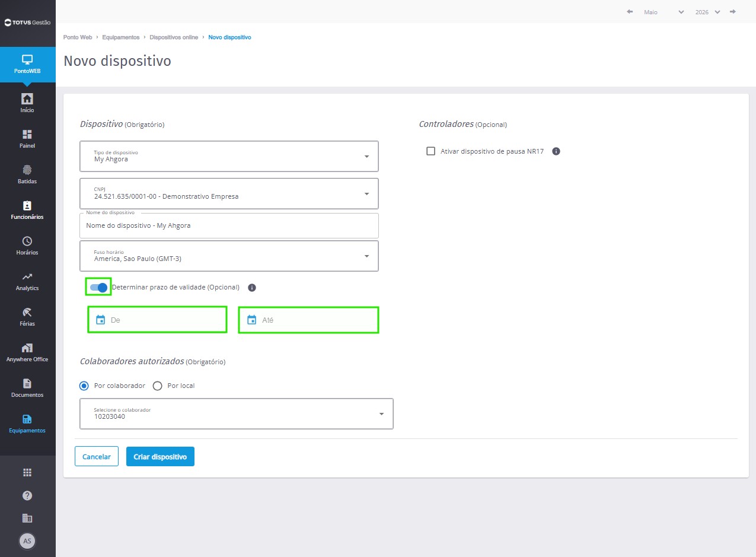Open the CNPJ company dropdown
This screenshot has height=557, width=756.
[x=229, y=193]
